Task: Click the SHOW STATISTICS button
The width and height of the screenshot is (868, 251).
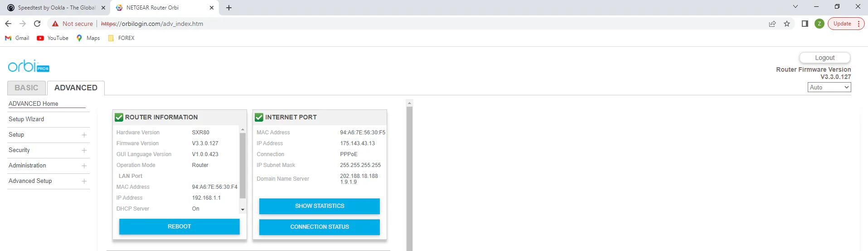Action: pos(320,206)
